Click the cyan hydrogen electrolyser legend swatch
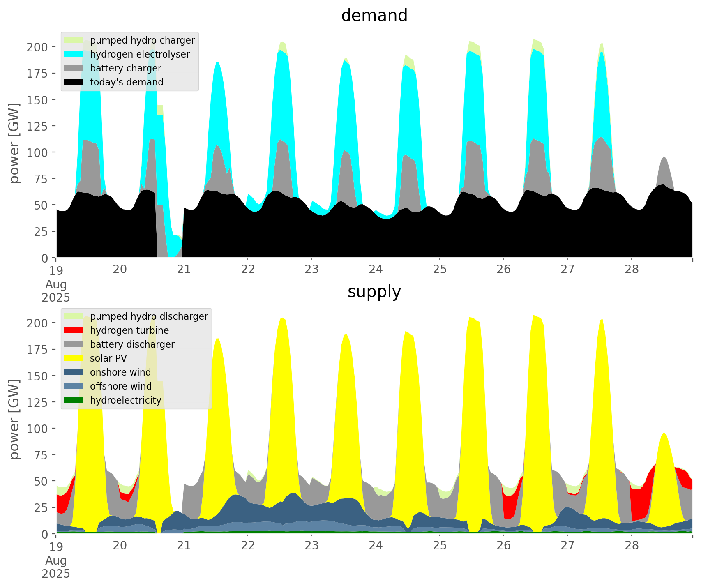This screenshot has height=588, width=701. tap(74, 54)
